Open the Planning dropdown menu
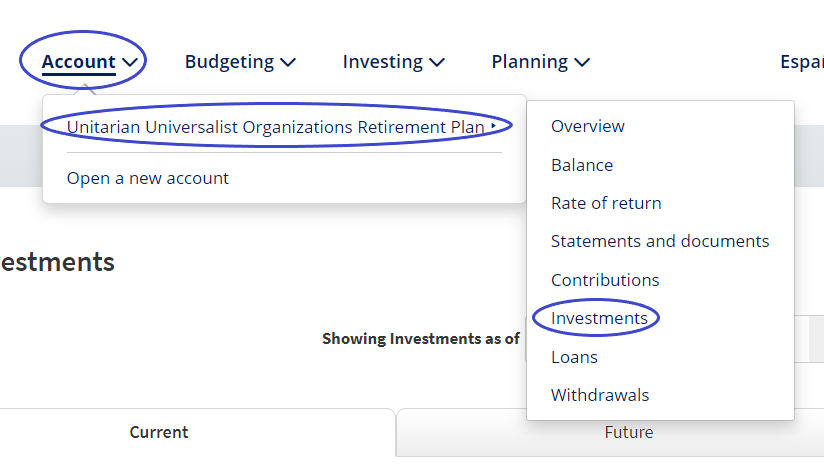Viewport: 824px width, 475px height. (540, 62)
